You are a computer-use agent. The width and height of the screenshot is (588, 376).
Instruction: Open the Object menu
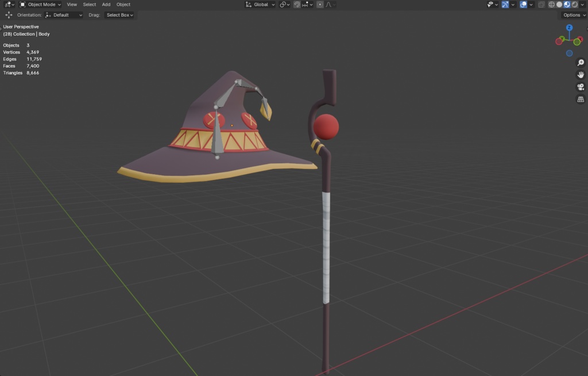(x=123, y=4)
